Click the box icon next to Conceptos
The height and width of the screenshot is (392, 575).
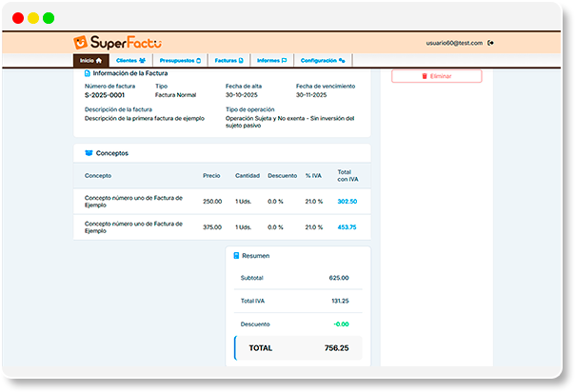click(89, 152)
